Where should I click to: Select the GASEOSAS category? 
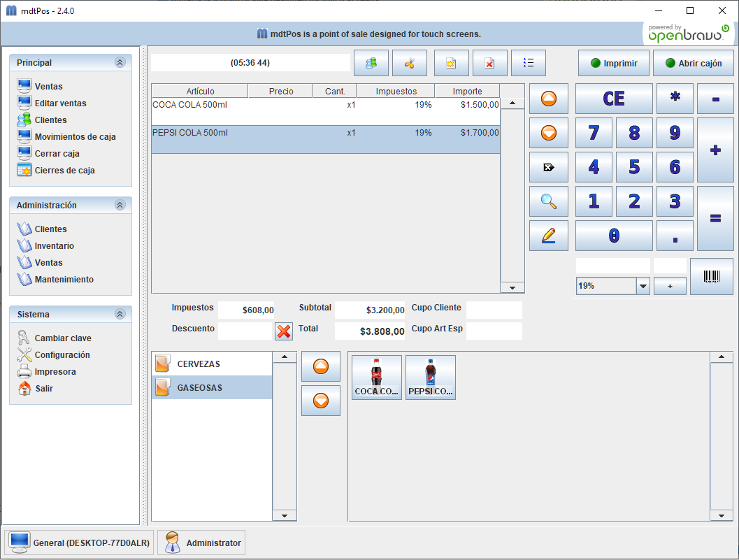212,387
